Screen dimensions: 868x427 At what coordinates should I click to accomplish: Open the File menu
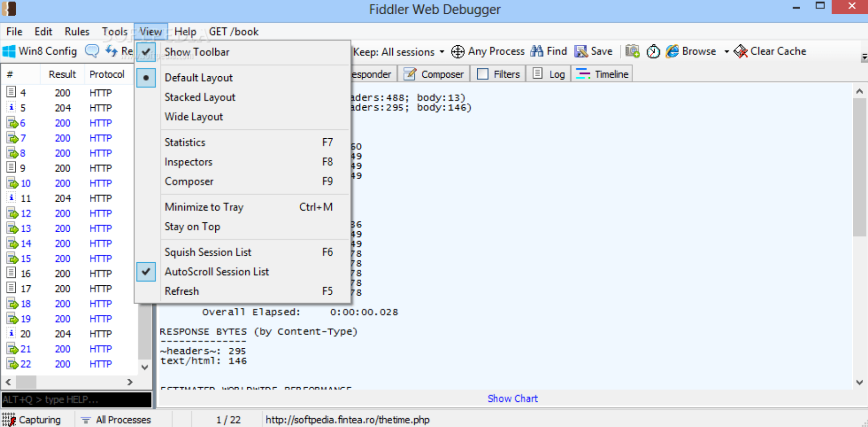[14, 31]
